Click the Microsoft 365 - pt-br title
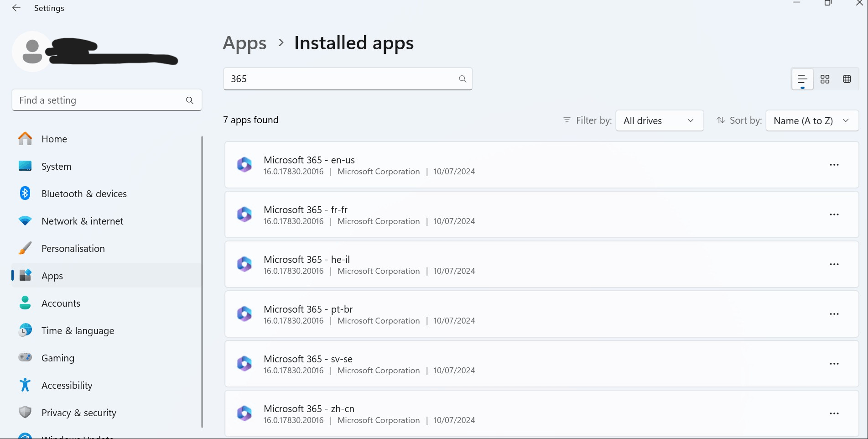Image resolution: width=868 pixels, height=439 pixels. 308,309
